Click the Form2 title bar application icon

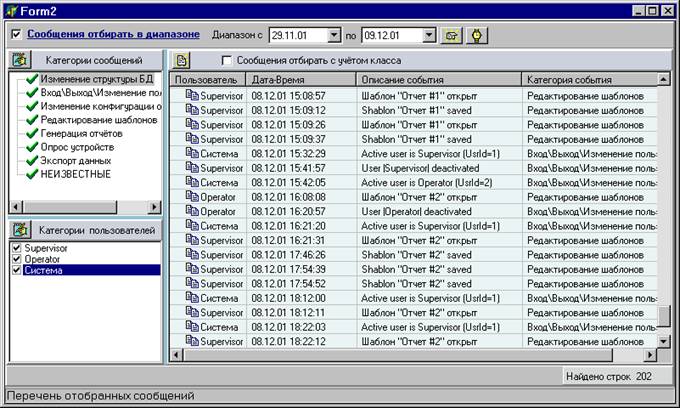pyautogui.click(x=11, y=10)
